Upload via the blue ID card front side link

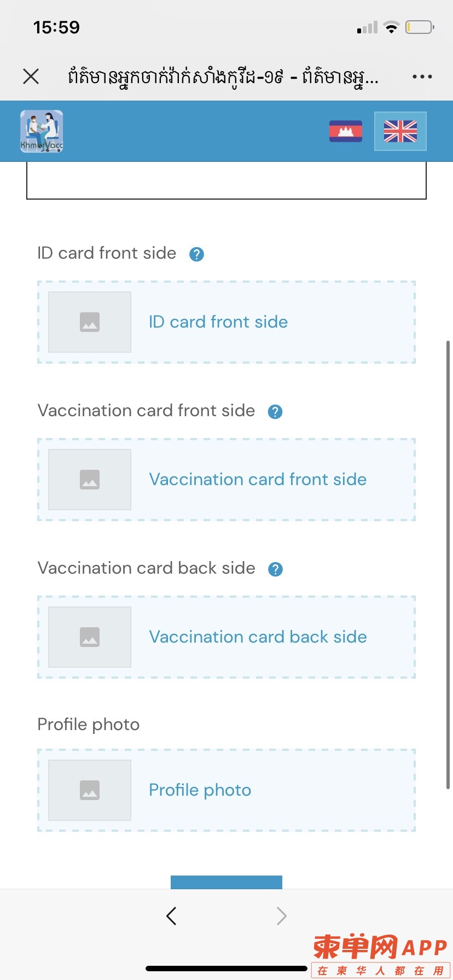(218, 322)
